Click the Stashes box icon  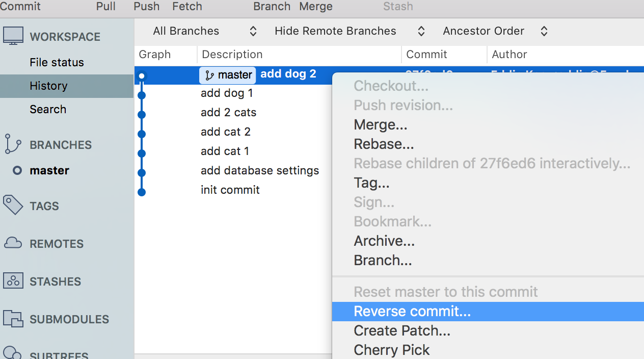[13, 281]
